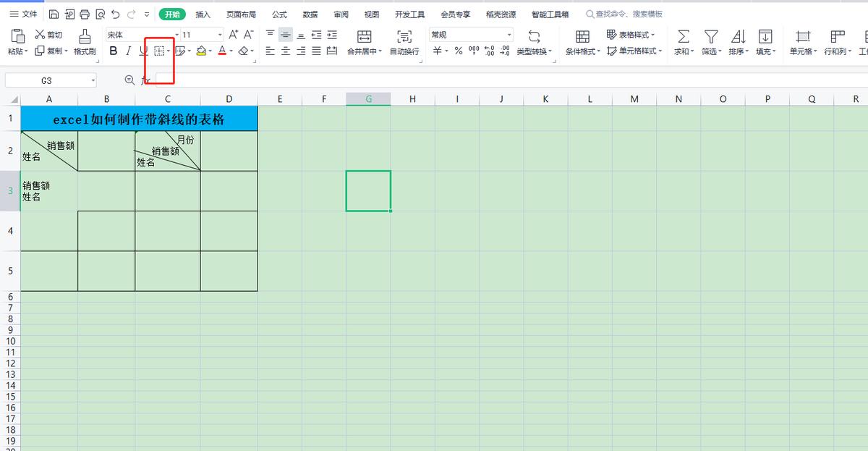The width and height of the screenshot is (868, 451).
Task: Toggle Wrap Text (自动换行)
Action: [404, 36]
